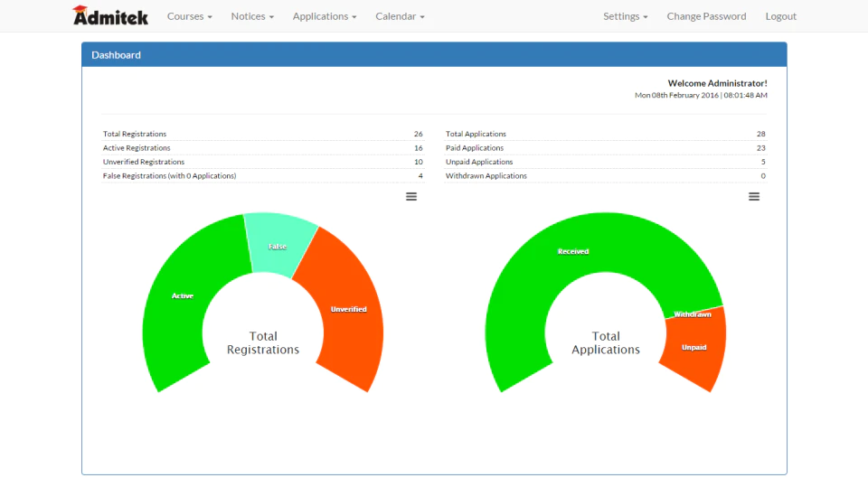Click the Dashboard panel header

coord(434,55)
